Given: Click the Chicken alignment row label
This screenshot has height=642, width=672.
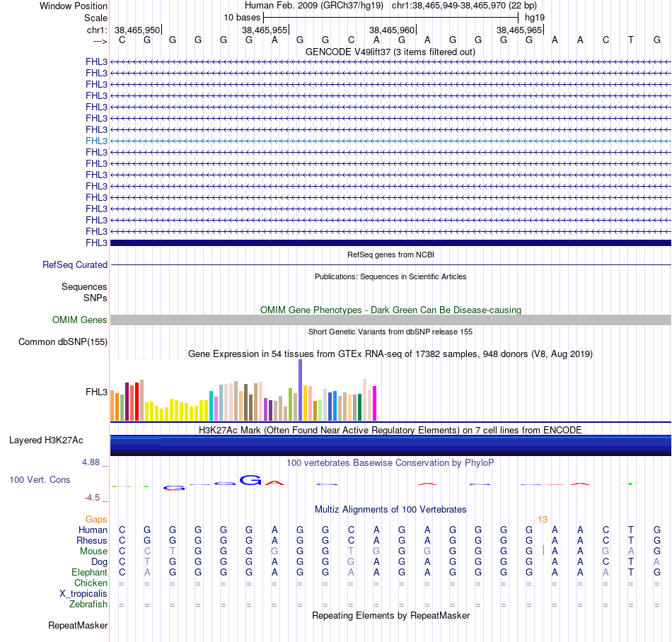Looking at the screenshot, I should tap(91, 583).
